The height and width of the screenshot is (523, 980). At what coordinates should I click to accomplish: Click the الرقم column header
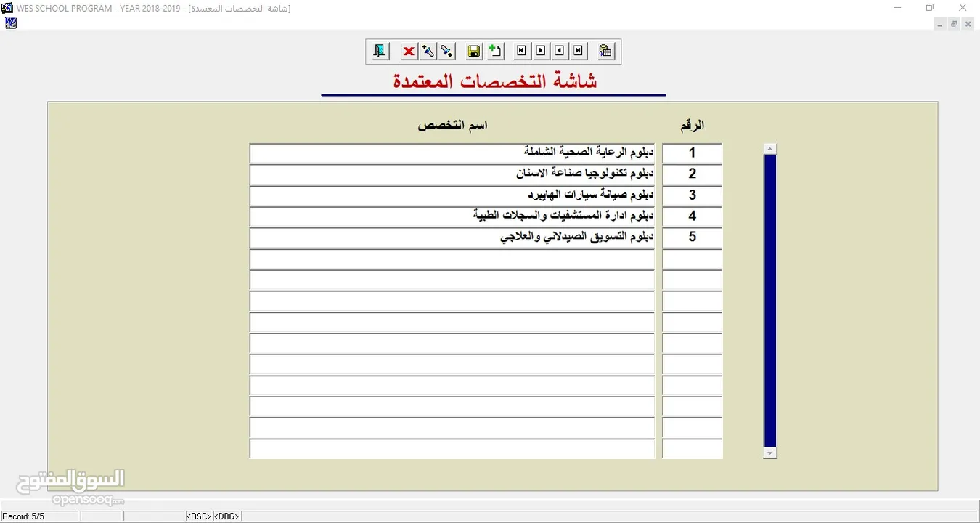click(693, 126)
